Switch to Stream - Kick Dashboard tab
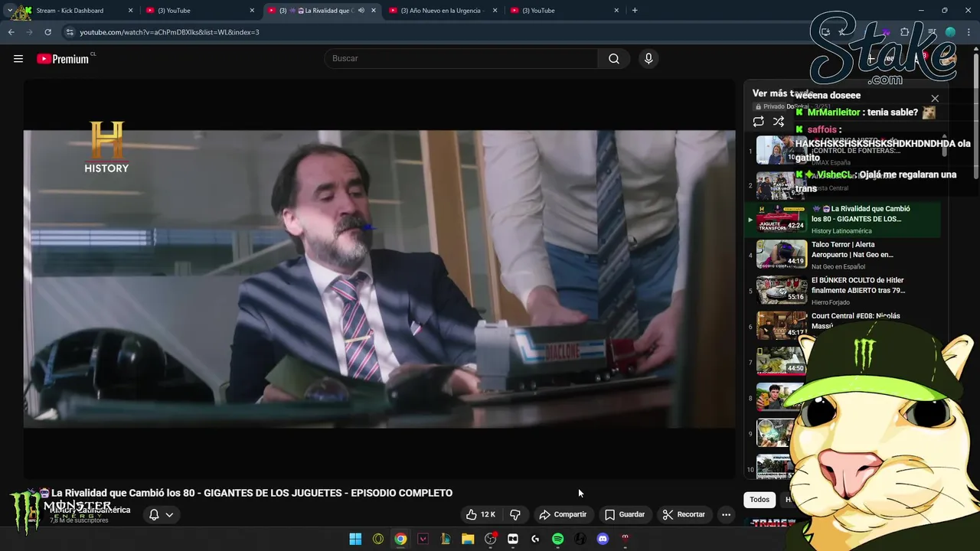 [x=70, y=11]
